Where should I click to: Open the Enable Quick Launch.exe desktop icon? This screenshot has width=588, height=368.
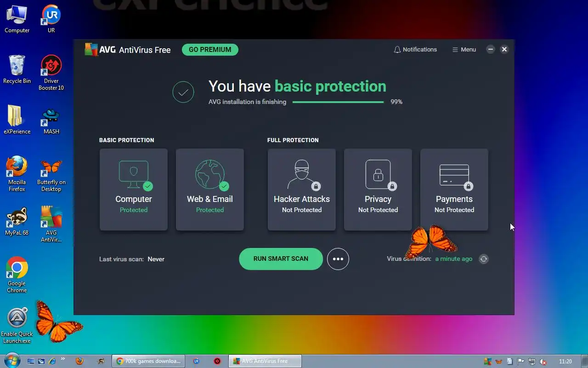click(x=17, y=326)
